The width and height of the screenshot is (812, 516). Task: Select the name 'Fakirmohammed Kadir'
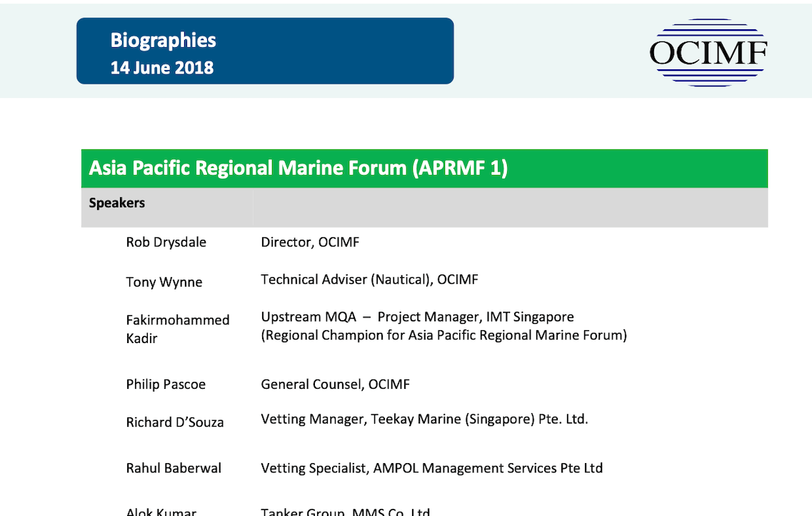point(178,329)
